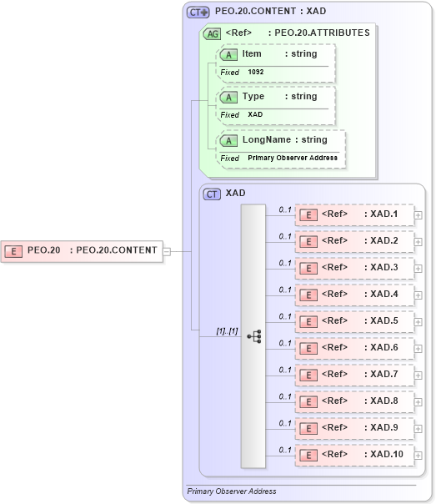Click the A icon of Type attribute
Image resolution: width=436 pixels, height=504 pixels.
tap(228, 97)
